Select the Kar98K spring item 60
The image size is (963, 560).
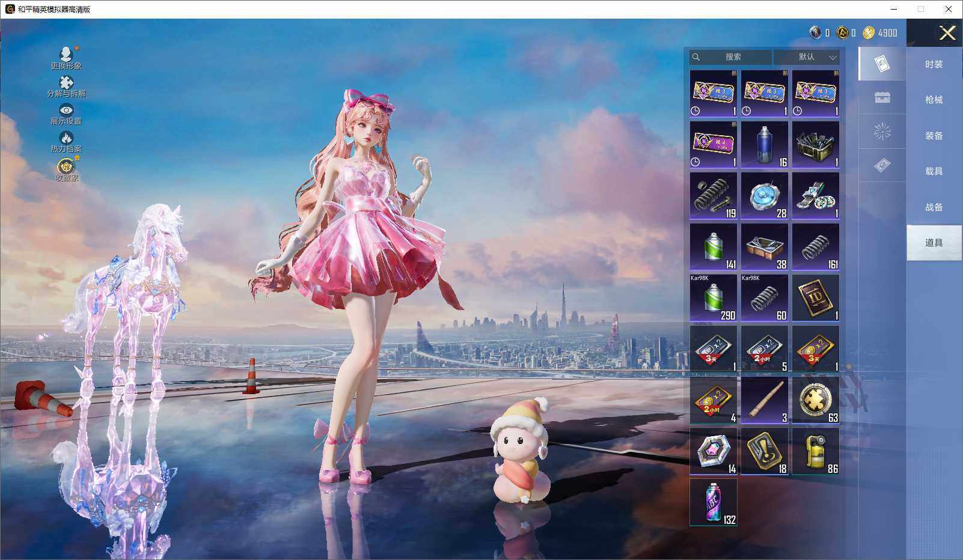pos(765,298)
